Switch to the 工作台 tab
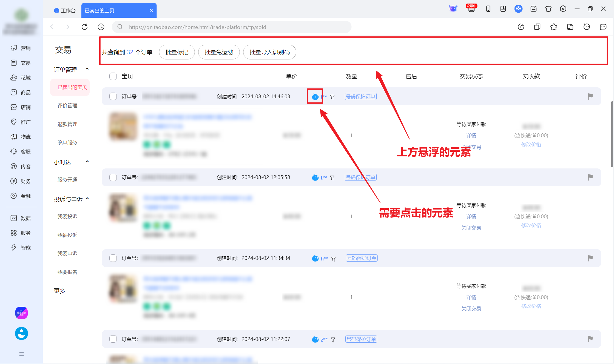The height and width of the screenshot is (364, 614). 65,10
